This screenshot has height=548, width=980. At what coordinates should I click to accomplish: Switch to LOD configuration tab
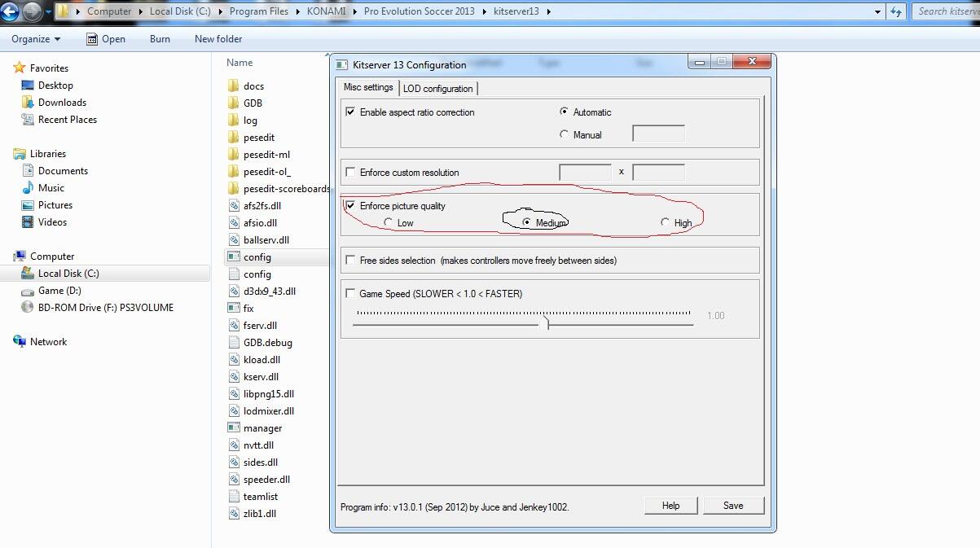437,88
